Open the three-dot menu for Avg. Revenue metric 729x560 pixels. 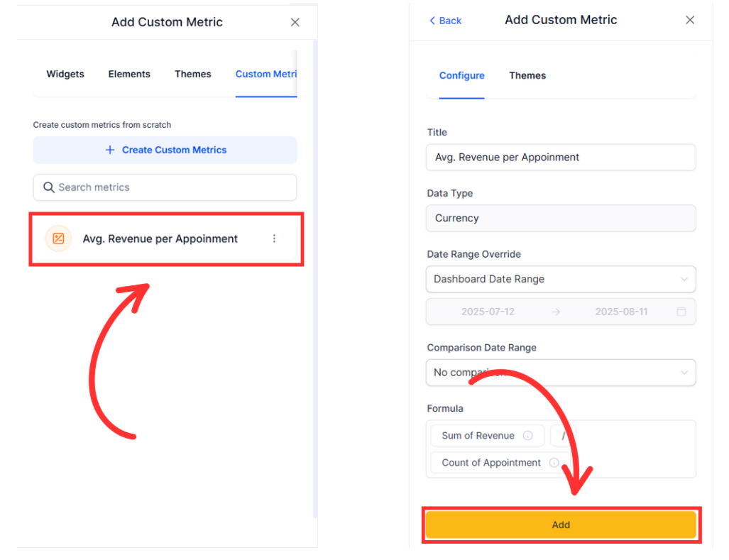(275, 238)
